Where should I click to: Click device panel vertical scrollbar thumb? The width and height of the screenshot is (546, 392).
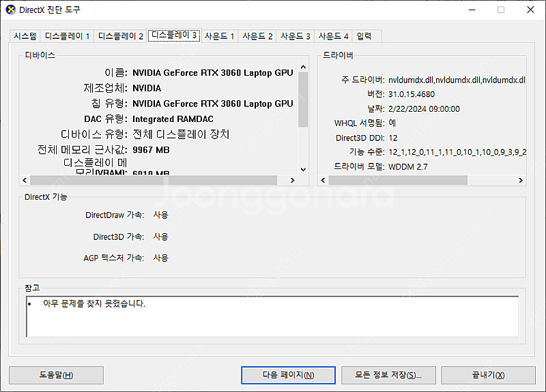303,100
